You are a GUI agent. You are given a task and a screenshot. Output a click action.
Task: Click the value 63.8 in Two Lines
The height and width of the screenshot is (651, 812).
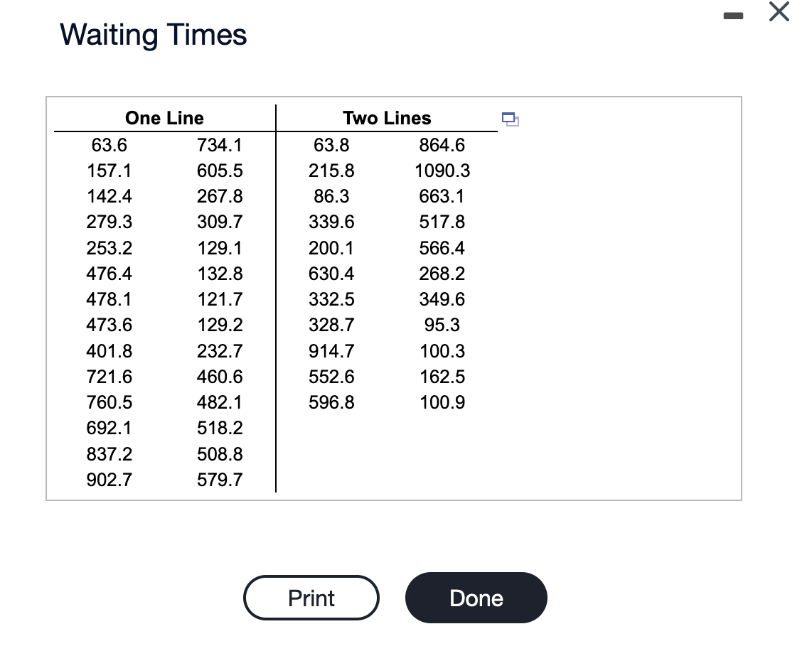(331, 145)
